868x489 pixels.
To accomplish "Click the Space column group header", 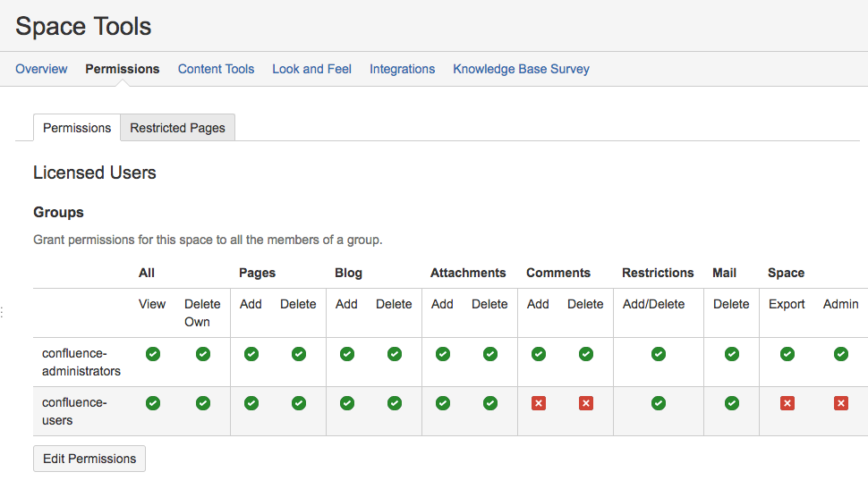I will [x=786, y=273].
